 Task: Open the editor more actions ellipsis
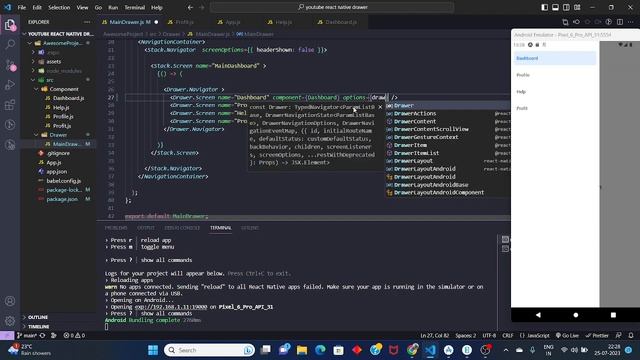tap(631, 22)
